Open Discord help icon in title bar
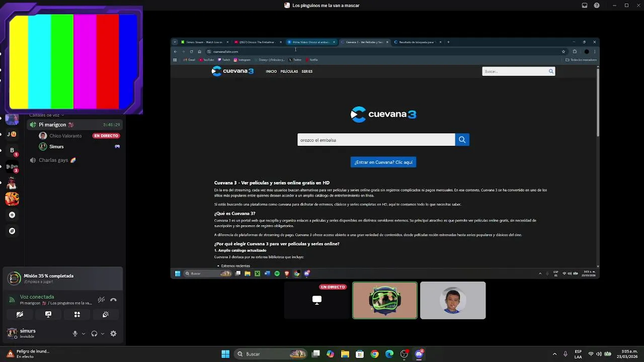 coord(597,6)
